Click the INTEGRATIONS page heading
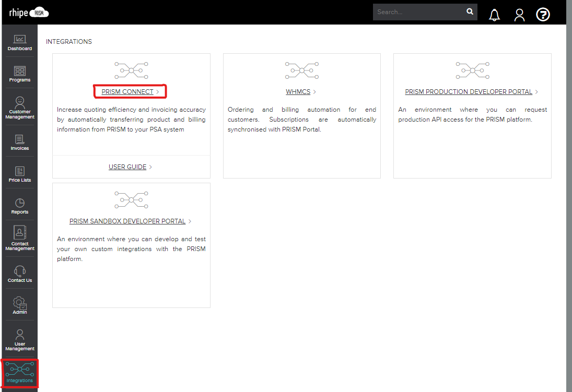This screenshot has width=572, height=392. pos(69,42)
